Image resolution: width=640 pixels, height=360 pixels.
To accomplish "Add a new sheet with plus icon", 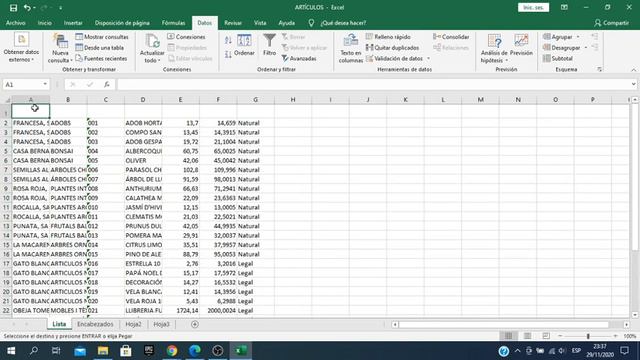I will click(195, 324).
